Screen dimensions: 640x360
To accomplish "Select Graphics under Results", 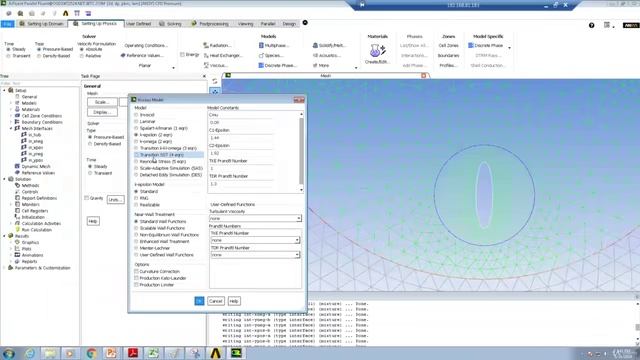I will click(30, 242).
